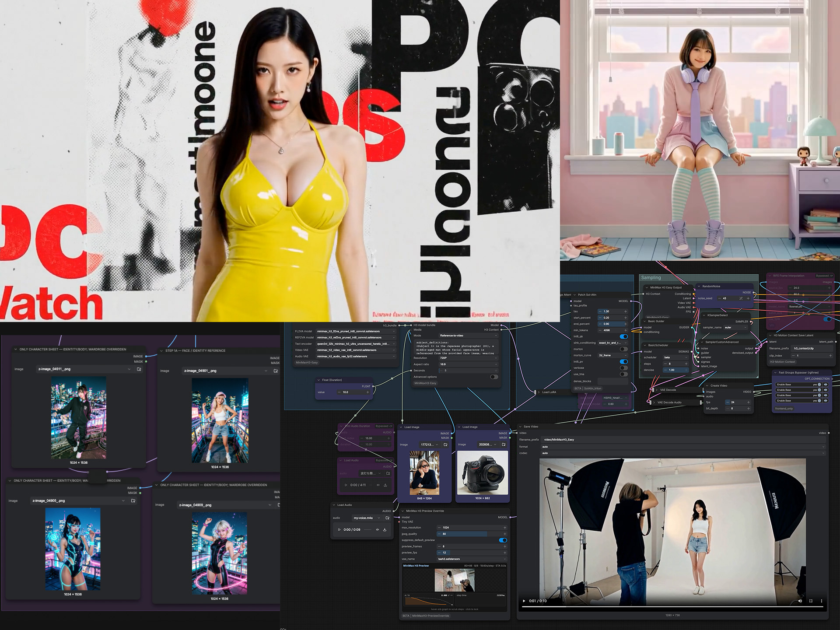Mute the my-voice.m4a audio player
This screenshot has width=840, height=630.
tap(378, 530)
